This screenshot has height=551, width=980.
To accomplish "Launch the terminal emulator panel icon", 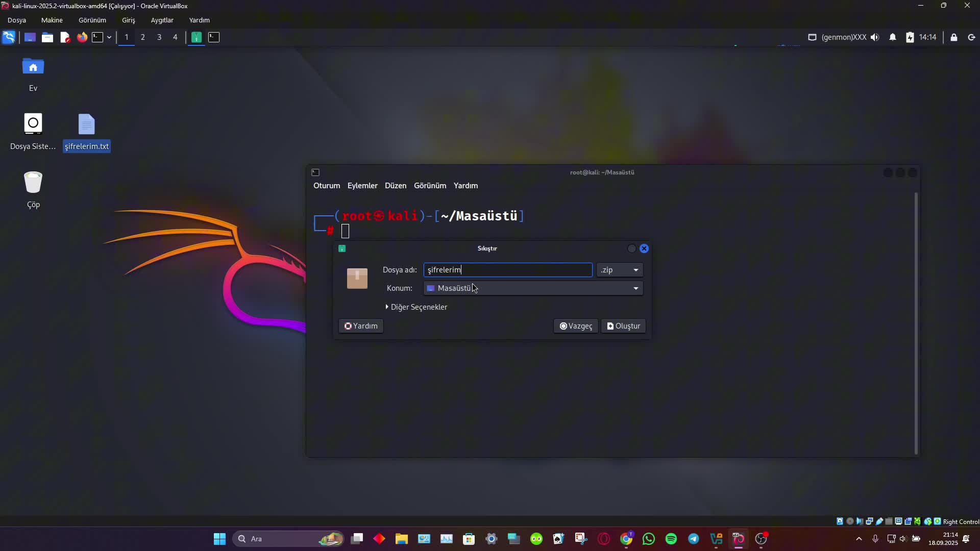I will click(x=97, y=37).
